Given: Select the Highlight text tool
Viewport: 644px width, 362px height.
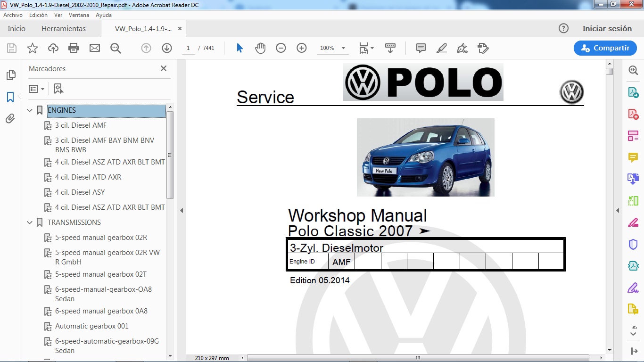Looking at the screenshot, I should (441, 48).
